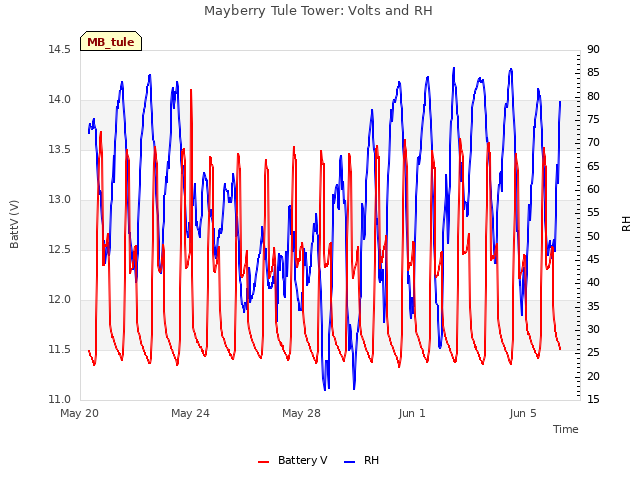Viewport: 640px width, 480px height.
Task: Click the May 28 tick label
Action: (301, 413)
